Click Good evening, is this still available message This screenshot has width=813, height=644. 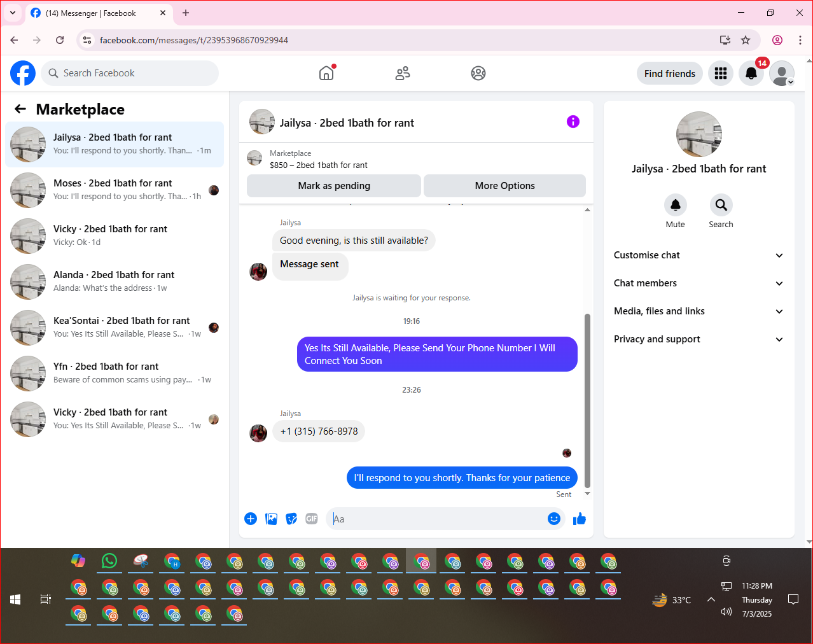tap(354, 241)
